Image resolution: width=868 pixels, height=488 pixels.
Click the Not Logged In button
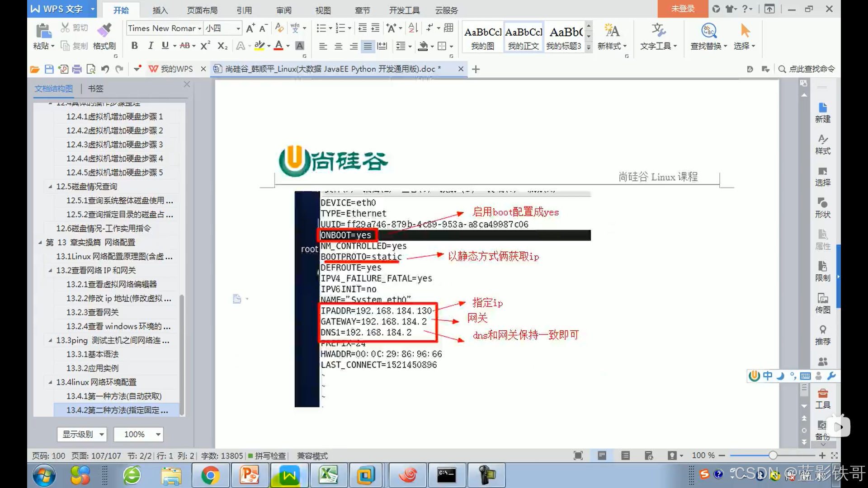tap(682, 9)
